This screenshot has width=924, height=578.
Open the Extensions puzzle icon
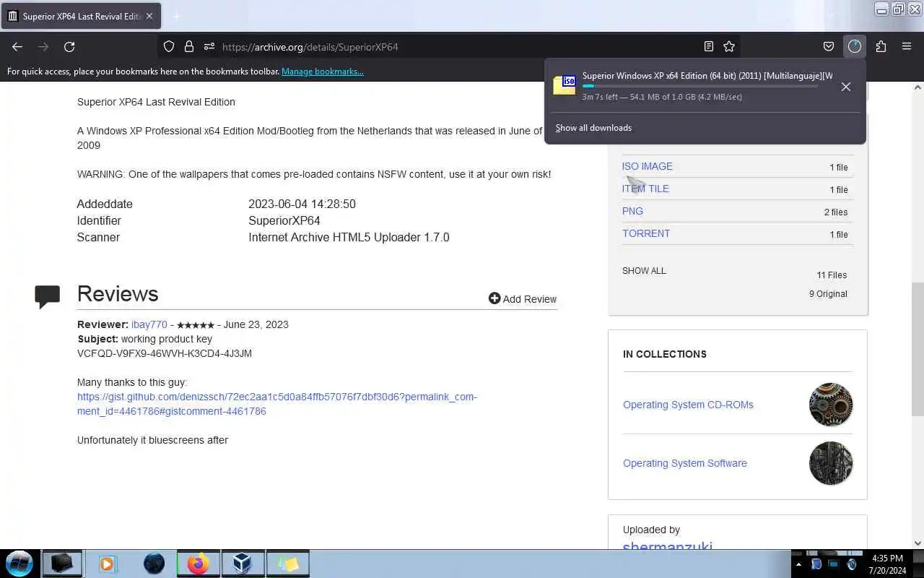pos(881,46)
